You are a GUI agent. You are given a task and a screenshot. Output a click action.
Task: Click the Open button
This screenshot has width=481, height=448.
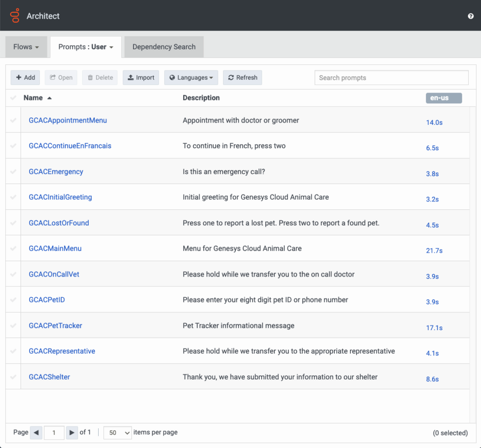coord(61,77)
